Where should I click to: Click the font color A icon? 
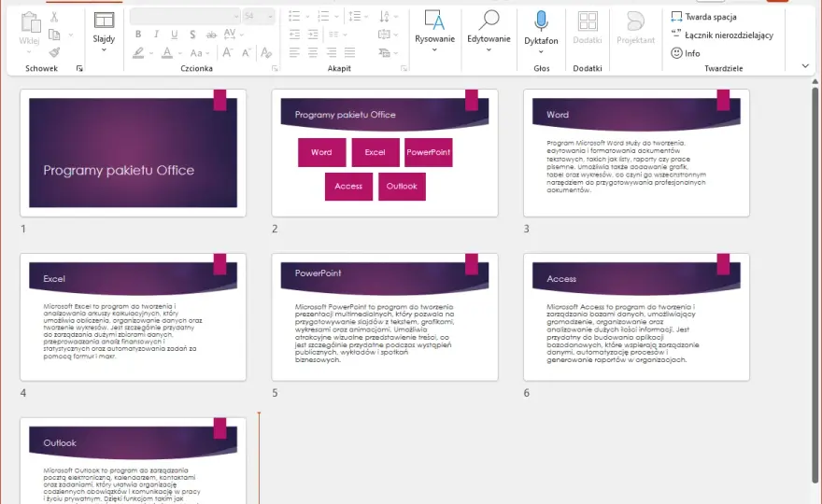(166, 53)
